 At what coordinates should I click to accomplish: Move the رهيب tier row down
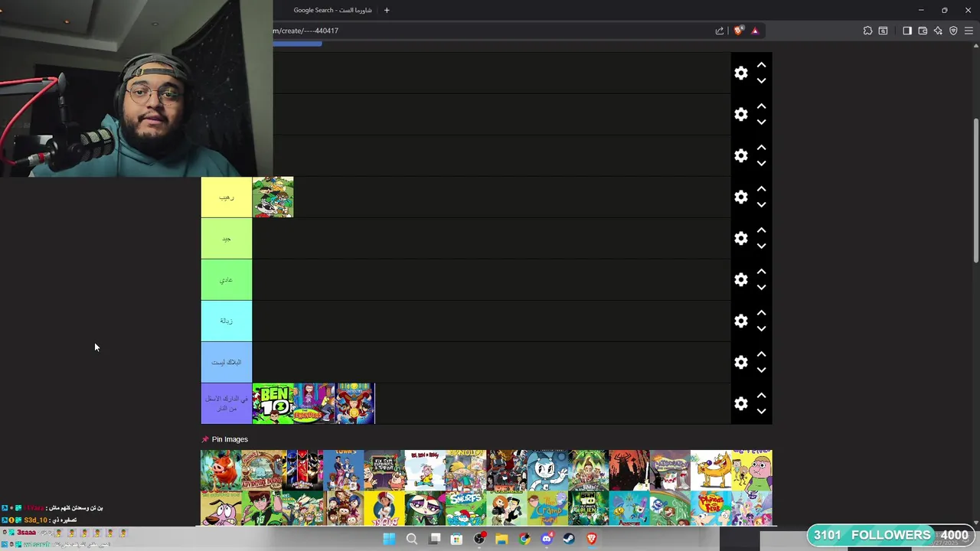point(761,204)
